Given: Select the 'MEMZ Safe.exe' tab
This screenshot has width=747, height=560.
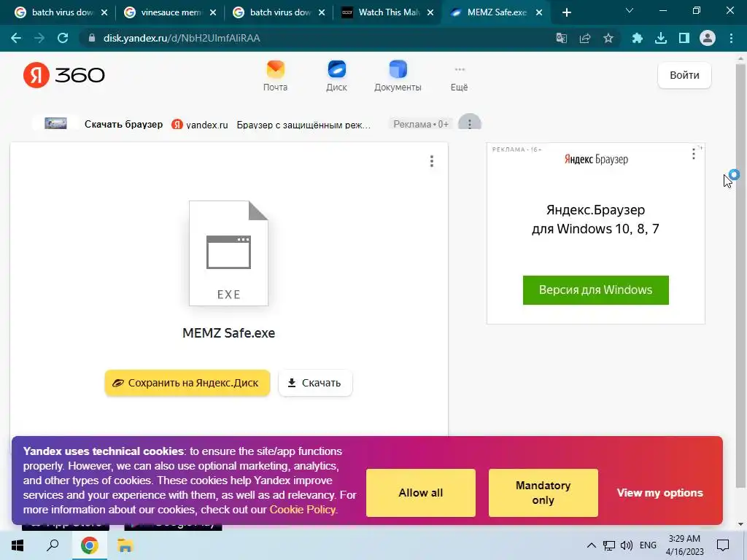Looking at the screenshot, I should click(x=495, y=12).
